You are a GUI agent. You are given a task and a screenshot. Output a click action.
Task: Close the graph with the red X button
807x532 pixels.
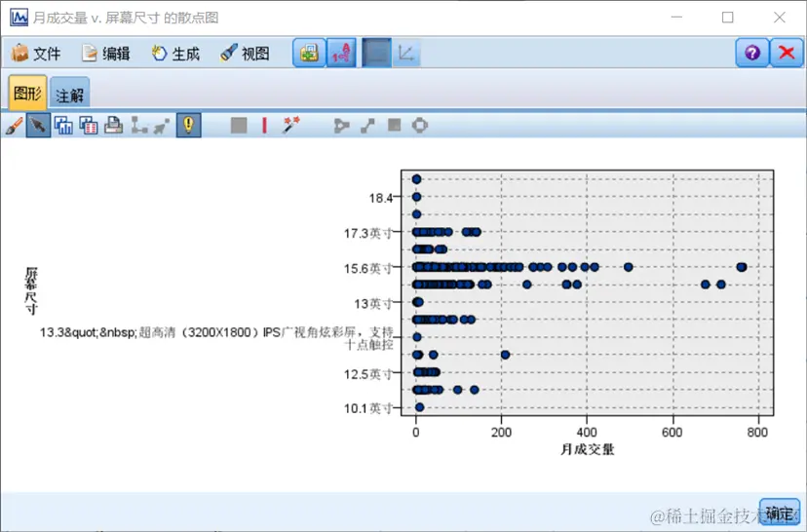click(x=786, y=53)
